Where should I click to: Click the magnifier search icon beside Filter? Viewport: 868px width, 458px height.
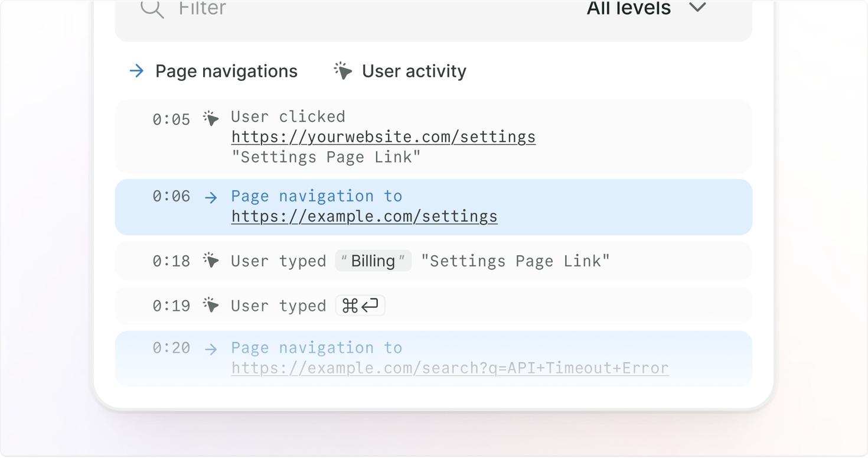(152, 8)
